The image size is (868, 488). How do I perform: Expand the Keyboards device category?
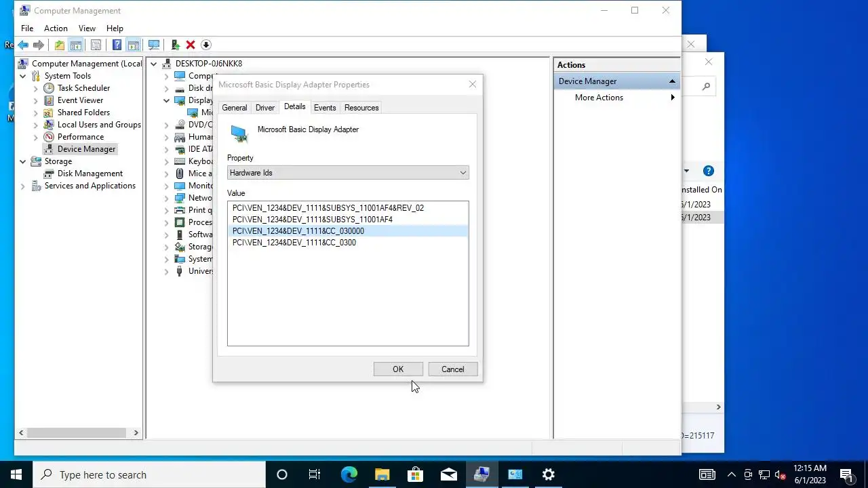(x=166, y=161)
